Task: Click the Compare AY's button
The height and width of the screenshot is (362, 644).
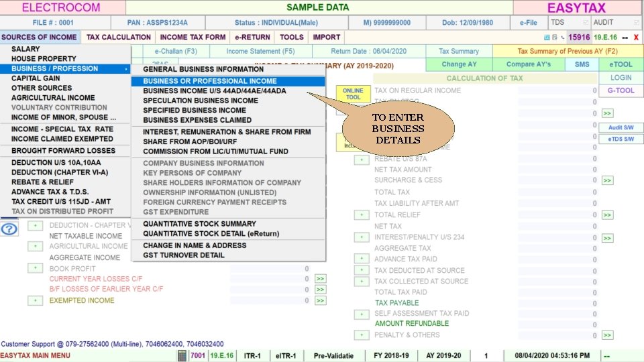Action: click(x=528, y=64)
